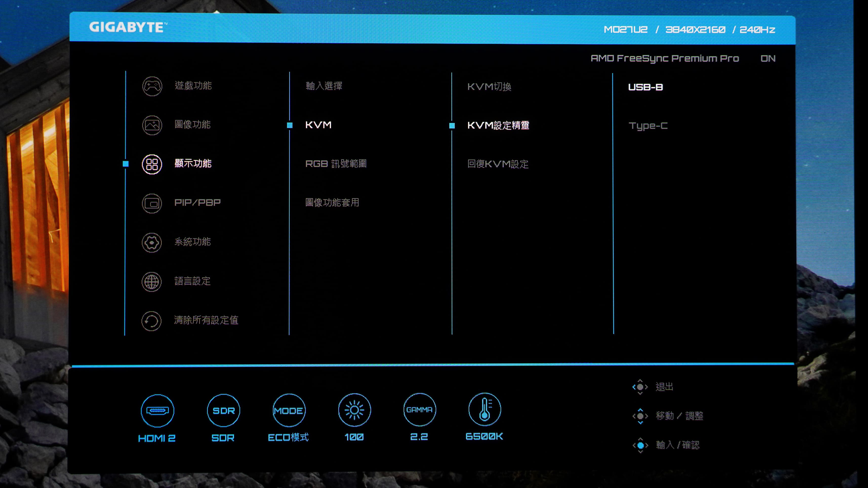The image size is (868, 488).
Task: Click the brightness sun icon
Action: pyautogui.click(x=354, y=410)
